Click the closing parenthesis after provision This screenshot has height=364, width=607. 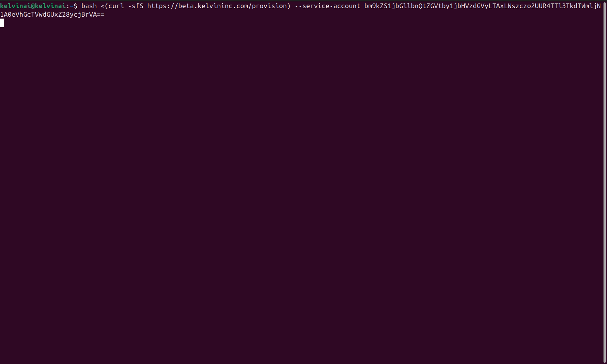(x=289, y=6)
